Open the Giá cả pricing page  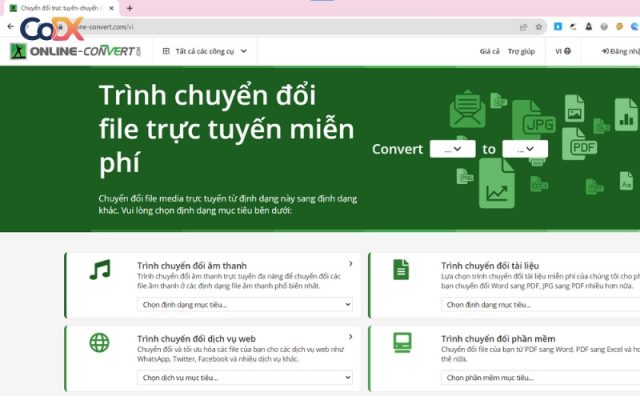489,51
